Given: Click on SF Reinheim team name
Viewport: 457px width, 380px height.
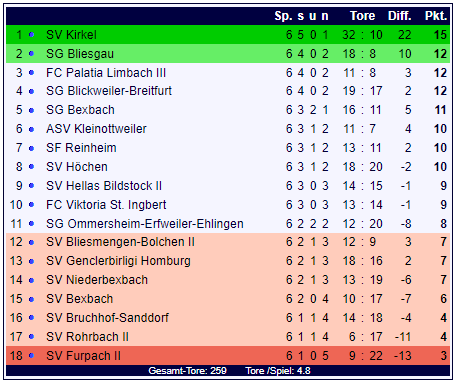Looking at the screenshot, I should coord(81,148).
